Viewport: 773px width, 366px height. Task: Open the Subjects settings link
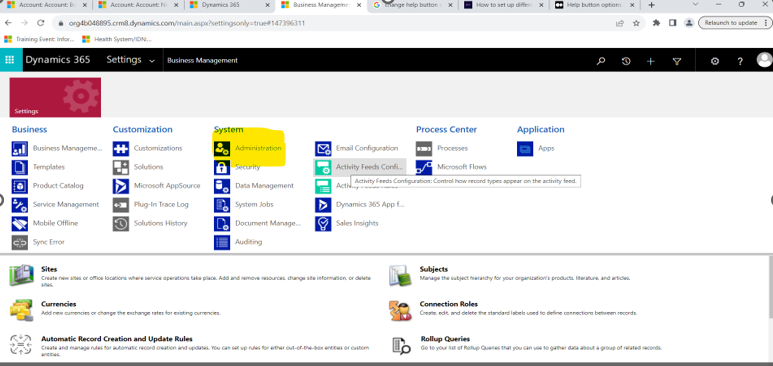(x=434, y=269)
